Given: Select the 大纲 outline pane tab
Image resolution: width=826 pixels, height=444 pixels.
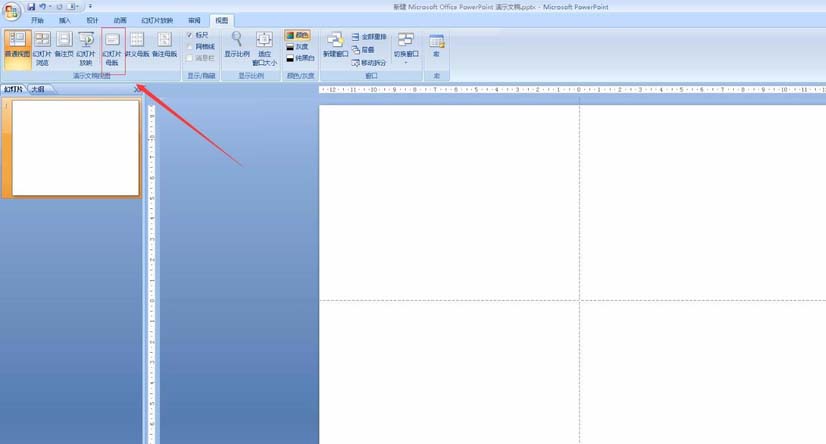Looking at the screenshot, I should (x=38, y=89).
